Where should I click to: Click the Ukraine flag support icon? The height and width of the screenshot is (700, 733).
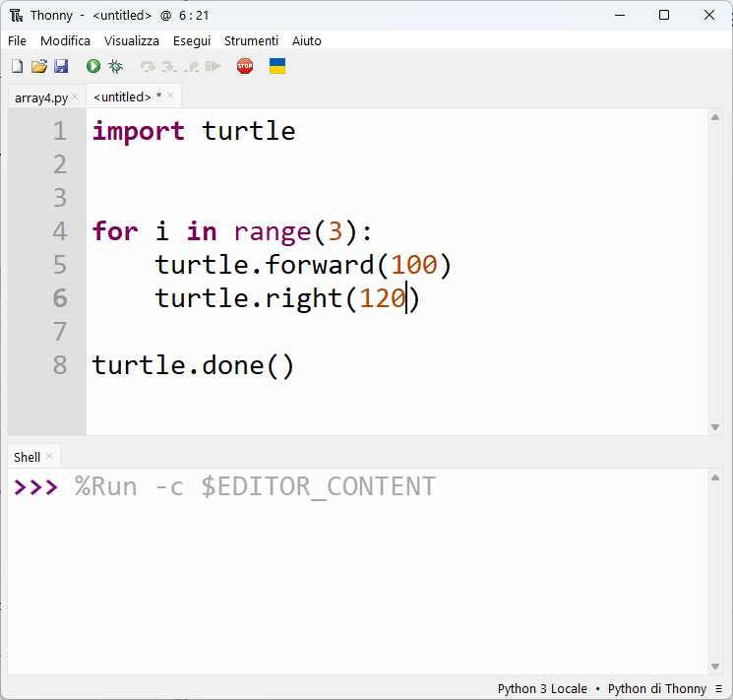tap(277, 66)
